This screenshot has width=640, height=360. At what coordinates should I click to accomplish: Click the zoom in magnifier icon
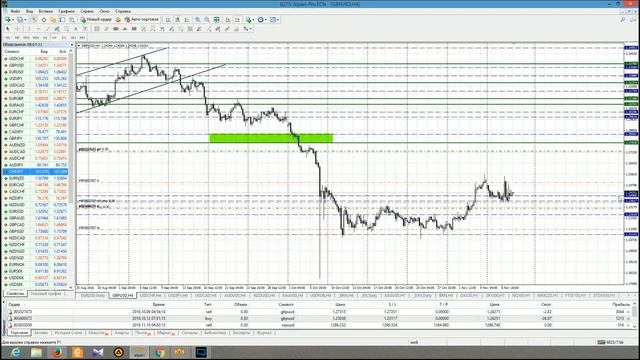click(198, 20)
